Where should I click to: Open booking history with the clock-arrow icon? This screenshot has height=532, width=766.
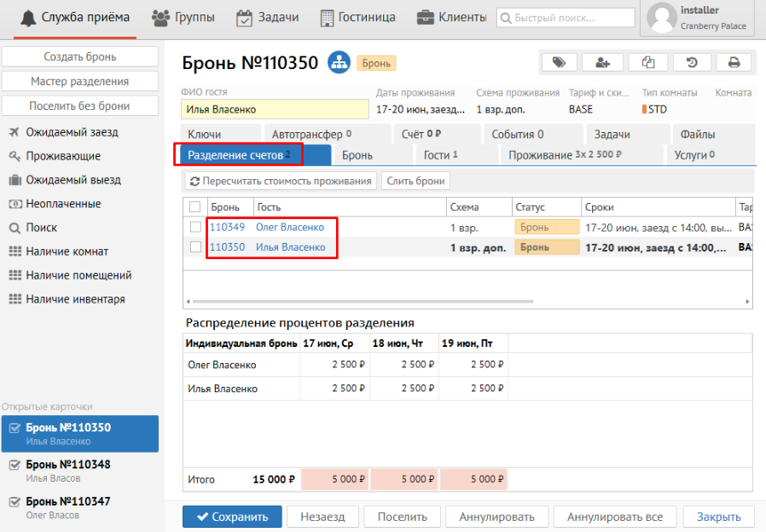(692, 62)
